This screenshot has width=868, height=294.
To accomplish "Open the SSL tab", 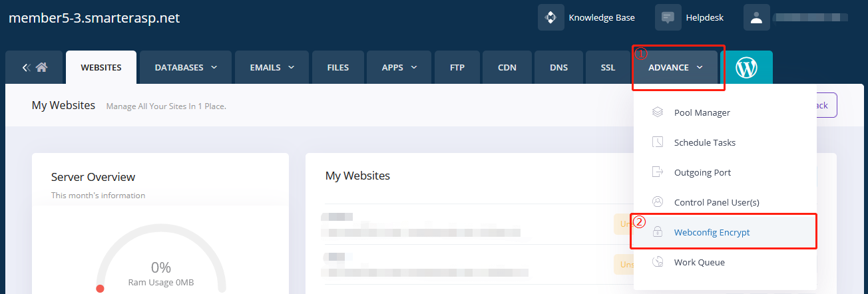I will 608,67.
